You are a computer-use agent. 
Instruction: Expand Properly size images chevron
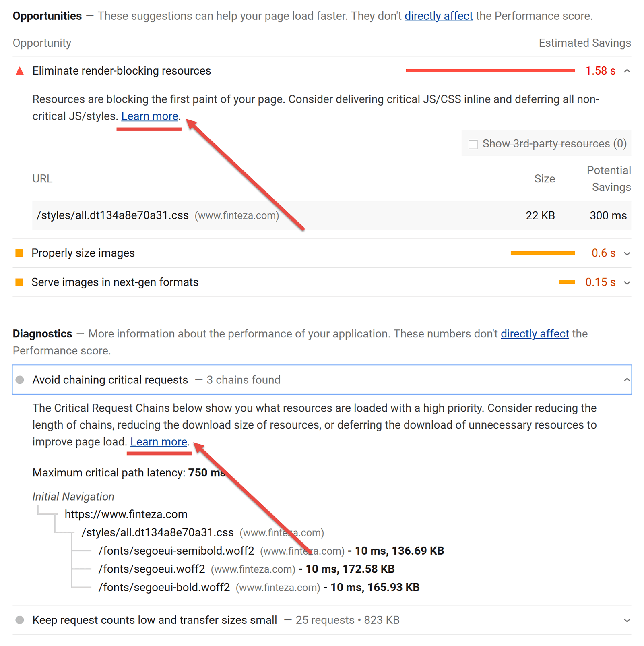(x=627, y=253)
